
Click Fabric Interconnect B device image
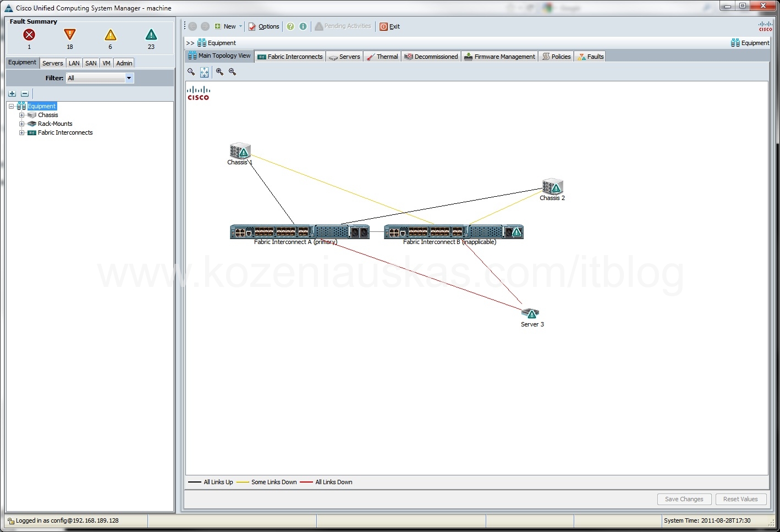(x=454, y=232)
